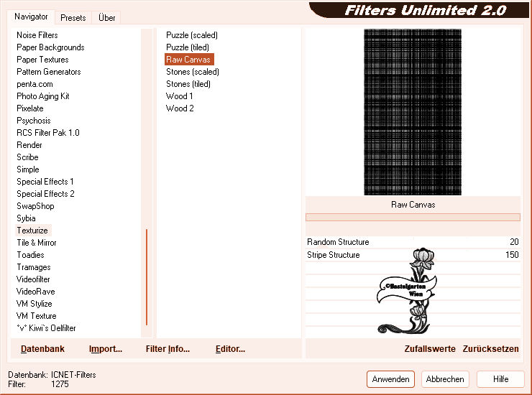Choose Pattern Generators category

coord(49,72)
